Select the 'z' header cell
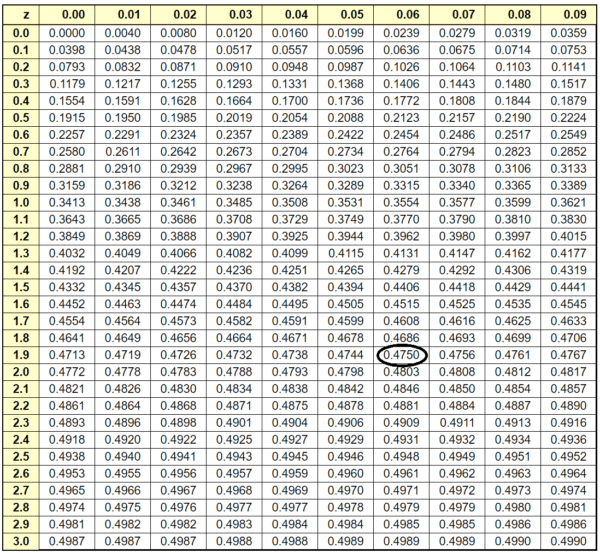Viewport: 600px width, 553px height. (21, 15)
